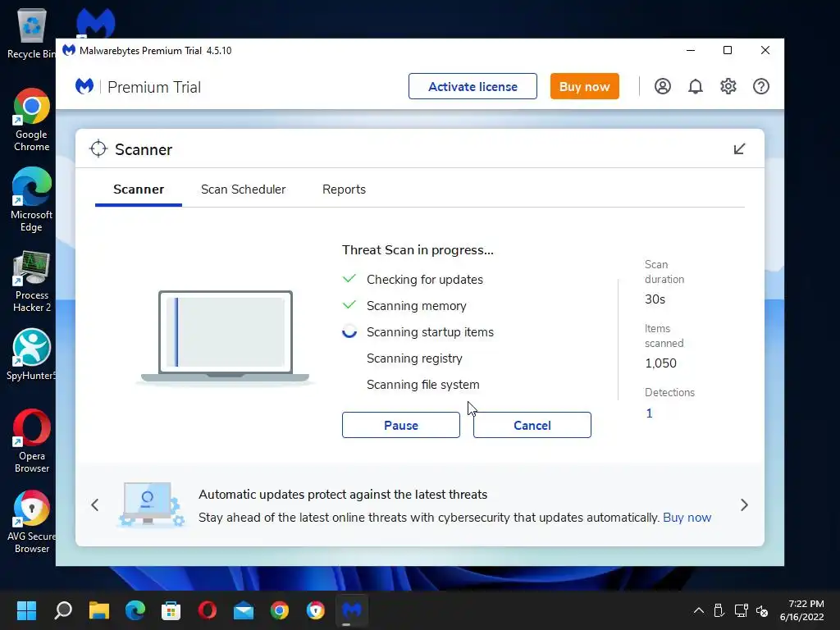Click the Malwarebytes logo next to Premium Trial

(84, 86)
